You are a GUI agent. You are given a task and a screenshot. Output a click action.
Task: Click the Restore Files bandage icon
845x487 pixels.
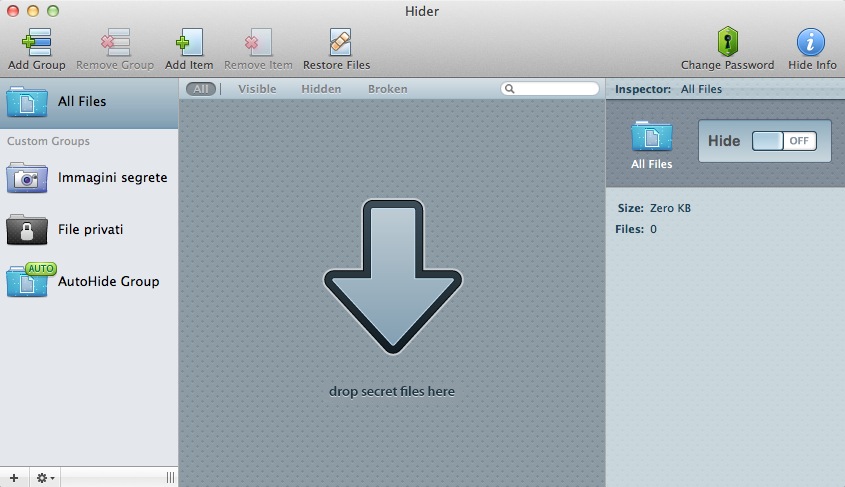340,42
